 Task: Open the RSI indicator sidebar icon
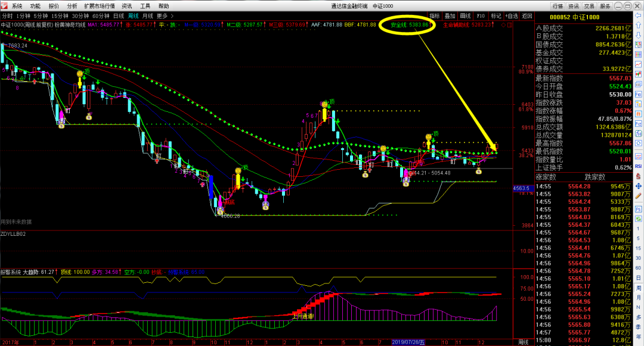638,166
